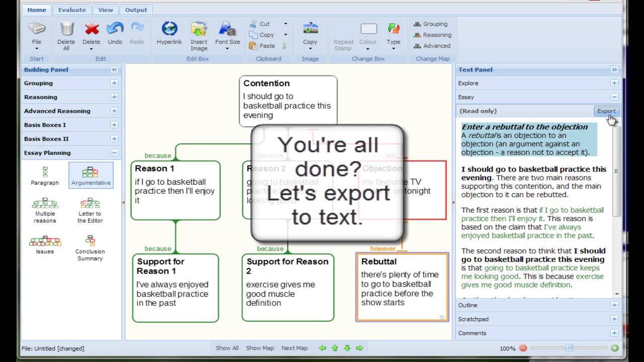Click the Show Map button
This screenshot has height=362, width=644.
(x=260, y=348)
